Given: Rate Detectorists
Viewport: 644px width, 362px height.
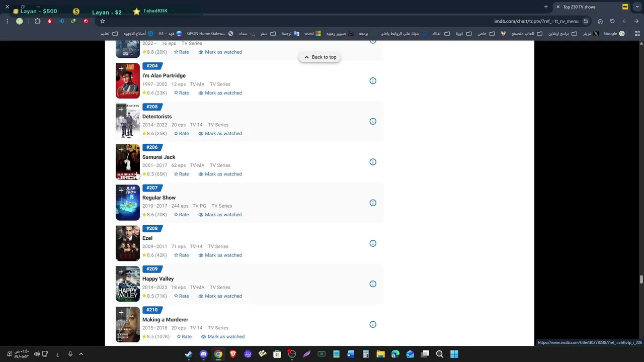Looking at the screenshot, I should coord(181,133).
